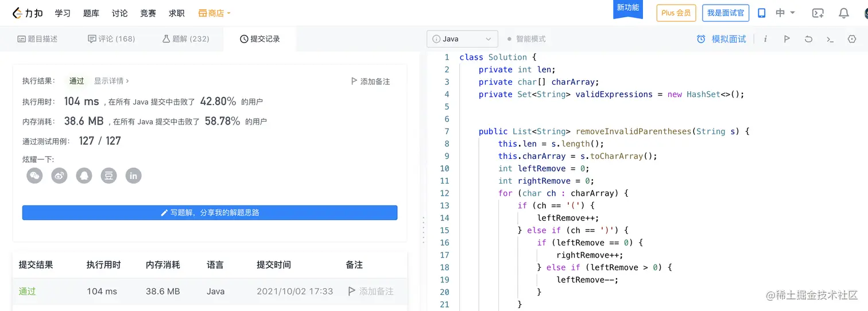868x311 pixels.
Task: Click the 2021/10/02 17:33 submission time
Action: (x=295, y=291)
